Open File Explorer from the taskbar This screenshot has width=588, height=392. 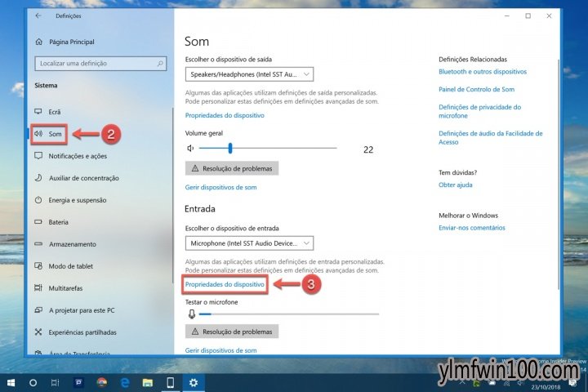(147, 383)
